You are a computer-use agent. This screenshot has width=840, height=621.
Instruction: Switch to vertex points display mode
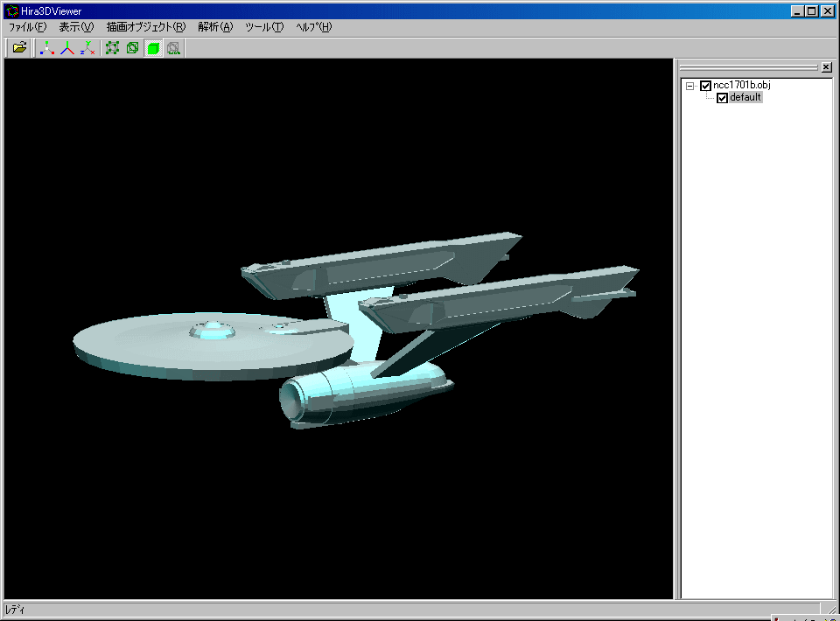pyautogui.click(x=113, y=48)
